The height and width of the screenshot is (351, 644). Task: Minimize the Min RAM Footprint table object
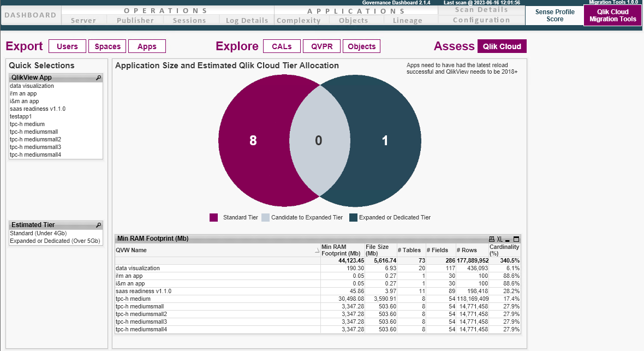click(x=508, y=239)
